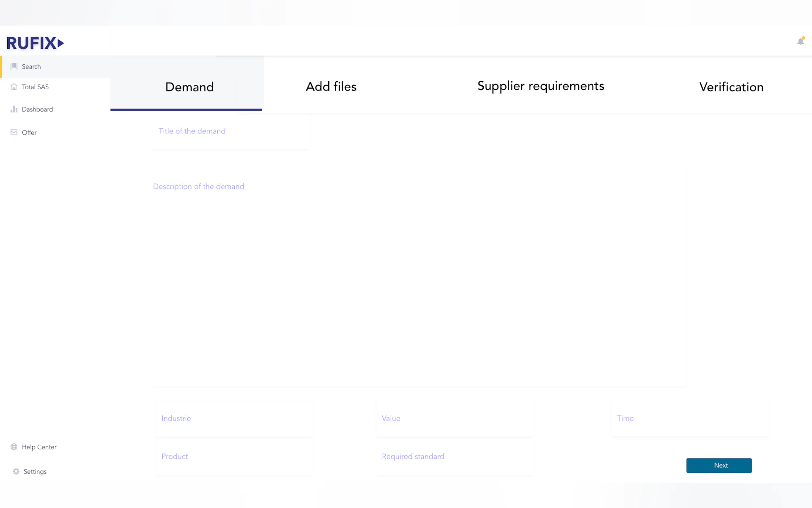812x508 pixels.
Task: Switch to the Add files tab
Action: [x=331, y=87]
